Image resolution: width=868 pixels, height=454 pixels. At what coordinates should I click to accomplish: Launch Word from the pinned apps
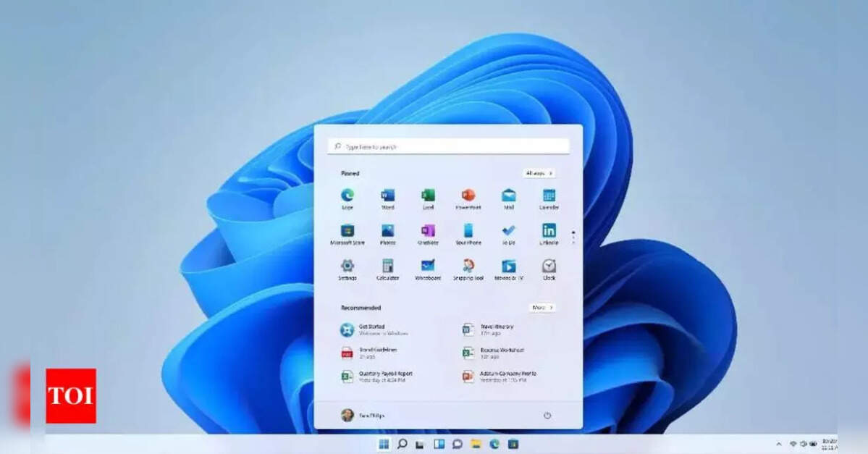pos(388,196)
